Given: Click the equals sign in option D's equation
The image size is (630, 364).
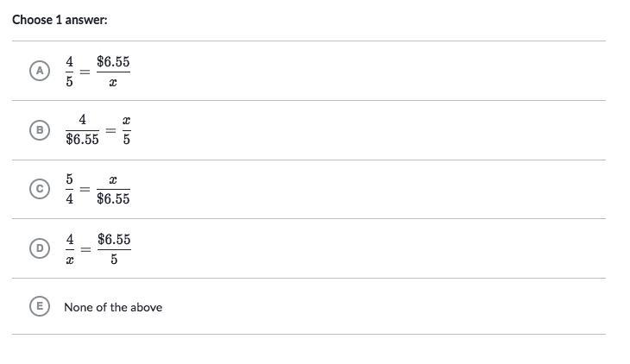Looking at the screenshot, I should (85, 249).
